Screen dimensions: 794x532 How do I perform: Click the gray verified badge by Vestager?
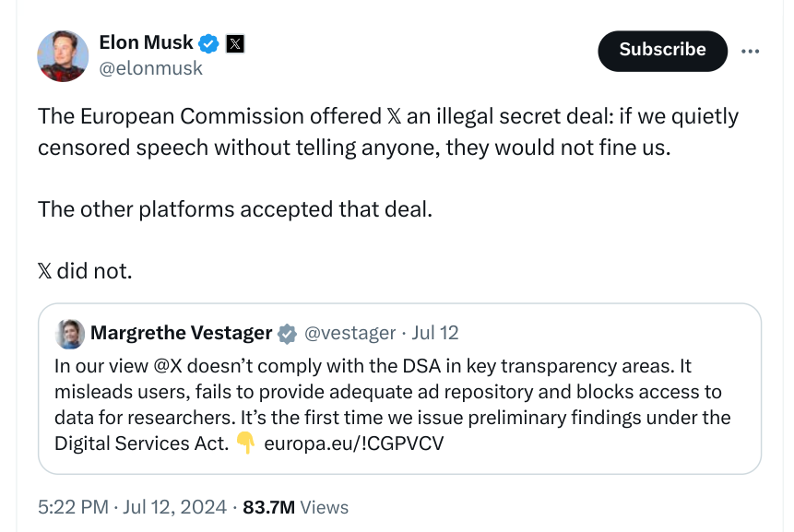pos(288,333)
